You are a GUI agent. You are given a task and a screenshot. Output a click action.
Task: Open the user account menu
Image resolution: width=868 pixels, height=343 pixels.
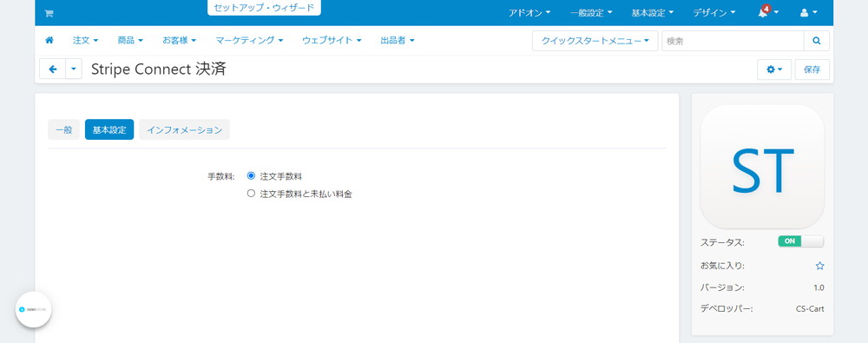[x=808, y=13]
